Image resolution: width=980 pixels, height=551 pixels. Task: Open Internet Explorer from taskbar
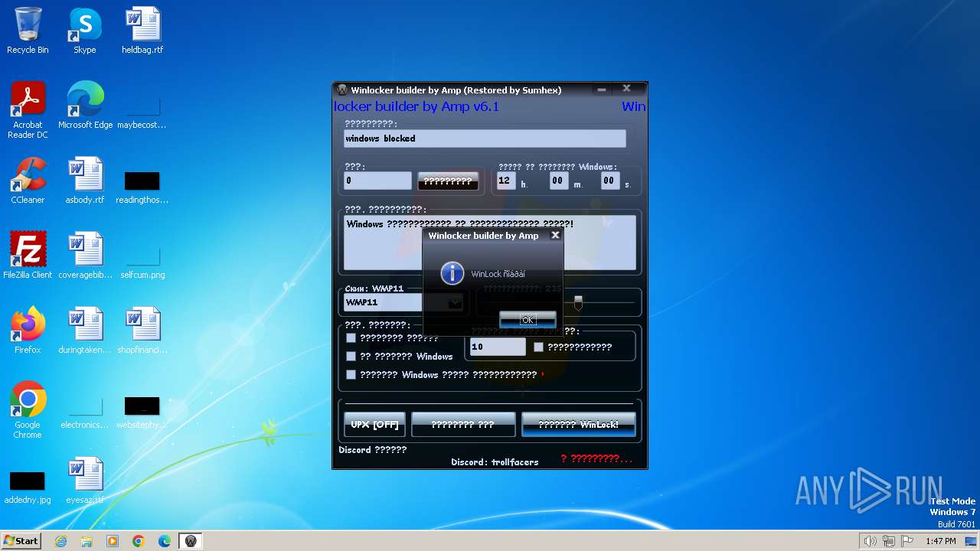pos(61,541)
